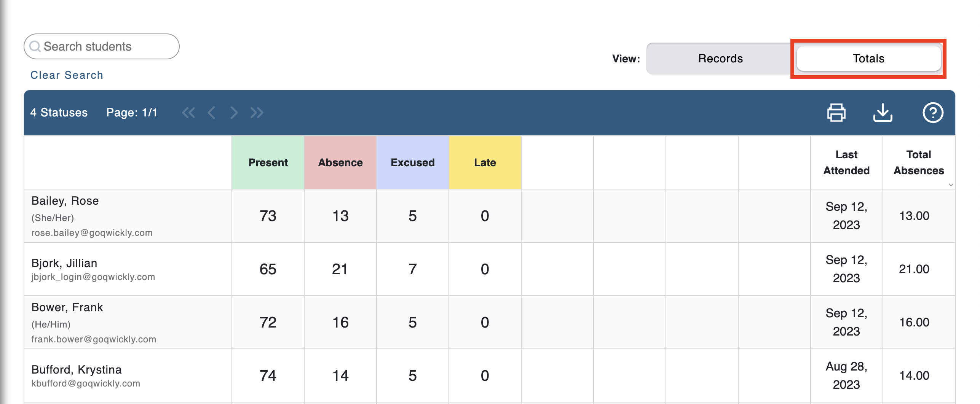Click the Clear Search link
Screen dimensions: 980x404
click(x=67, y=75)
